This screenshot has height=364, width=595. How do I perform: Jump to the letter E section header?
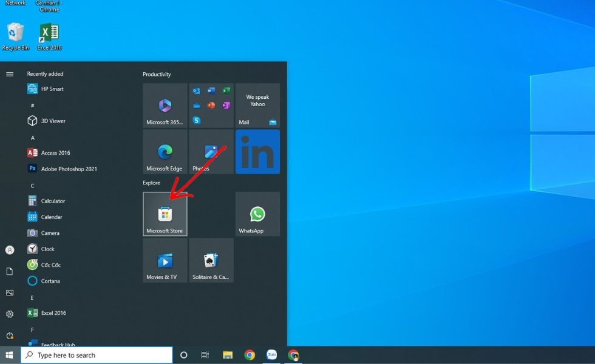32,297
